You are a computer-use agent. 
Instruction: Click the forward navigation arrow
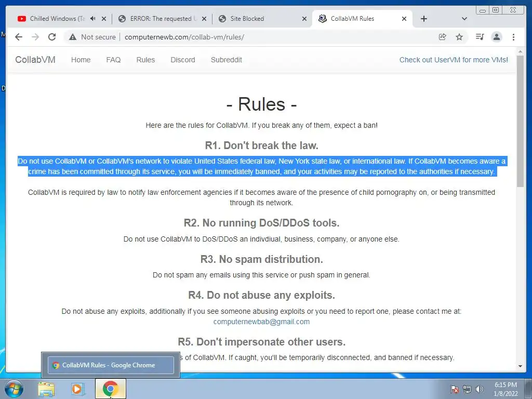click(x=35, y=37)
